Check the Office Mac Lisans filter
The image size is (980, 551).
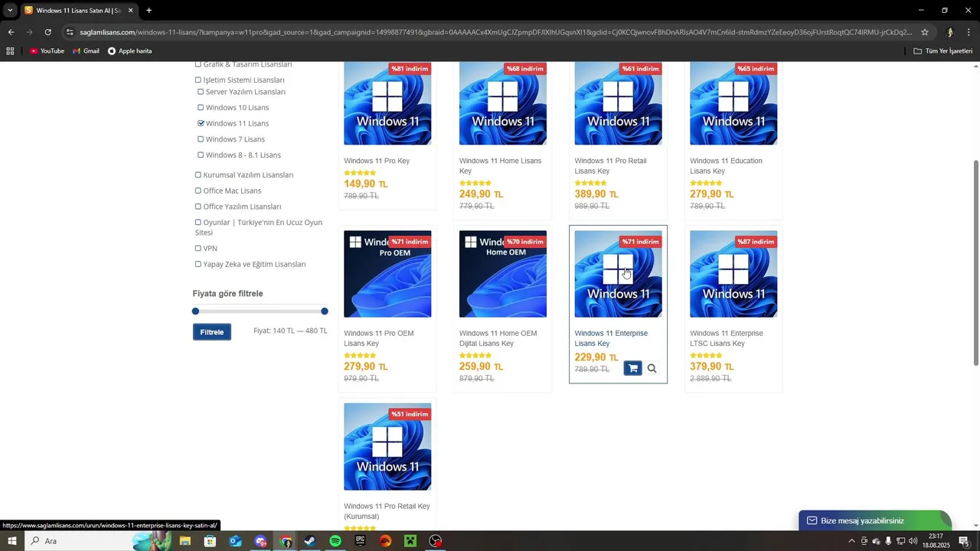(198, 191)
